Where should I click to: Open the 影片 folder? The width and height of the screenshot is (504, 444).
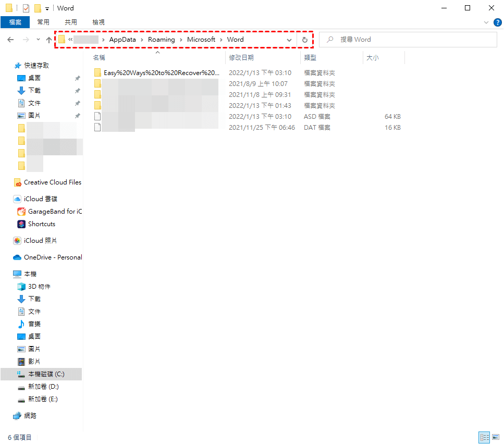34,362
